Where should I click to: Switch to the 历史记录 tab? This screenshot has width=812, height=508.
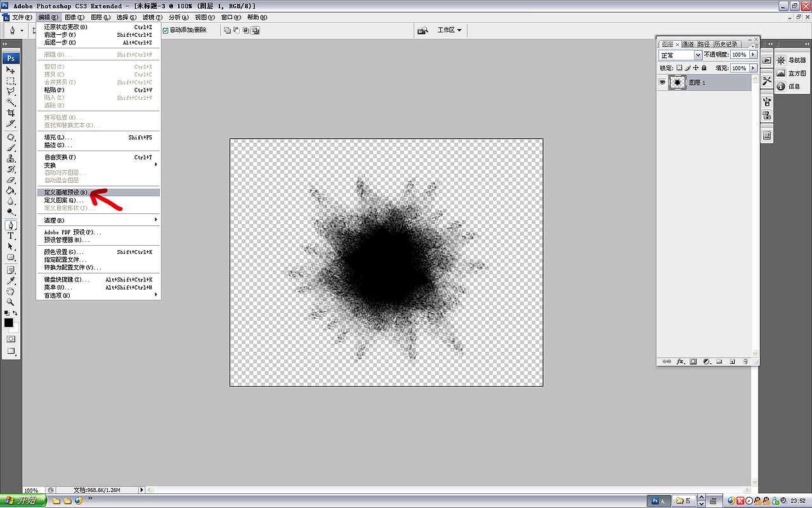point(726,44)
